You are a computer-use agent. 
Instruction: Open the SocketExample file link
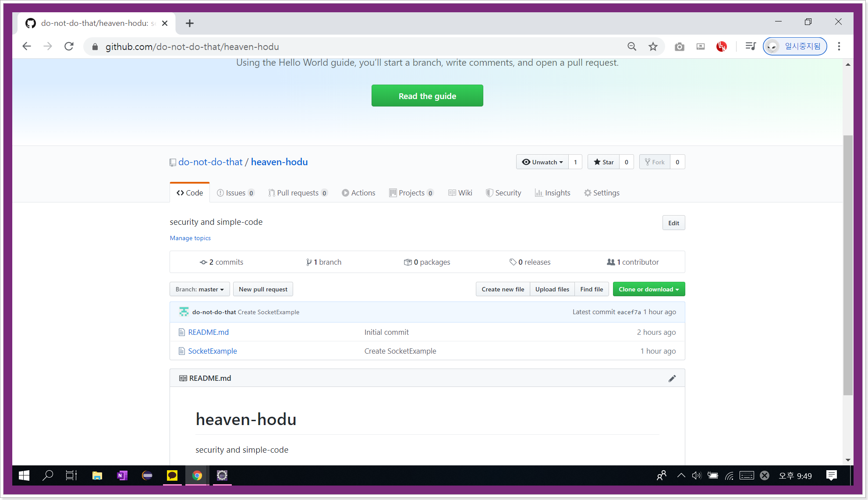[x=213, y=351]
